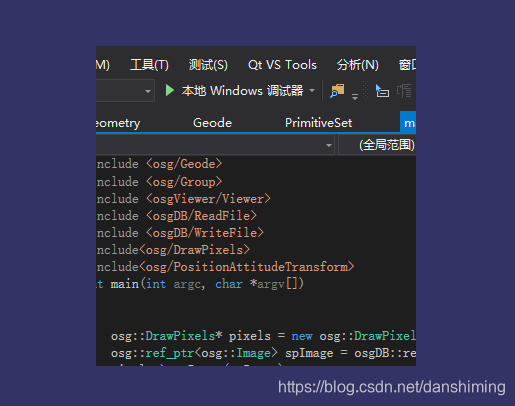515x406 pixels.
Task: Click the osg::DrawPixels* type declaration
Action: [x=166, y=336]
